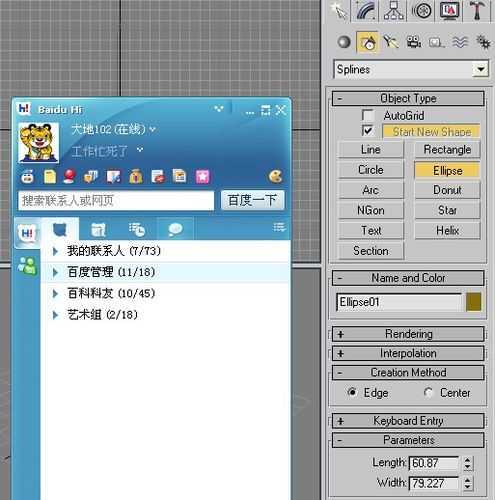Screen dimensions: 495x500
Task: Click the 百度一下 search button
Action: [252, 200]
